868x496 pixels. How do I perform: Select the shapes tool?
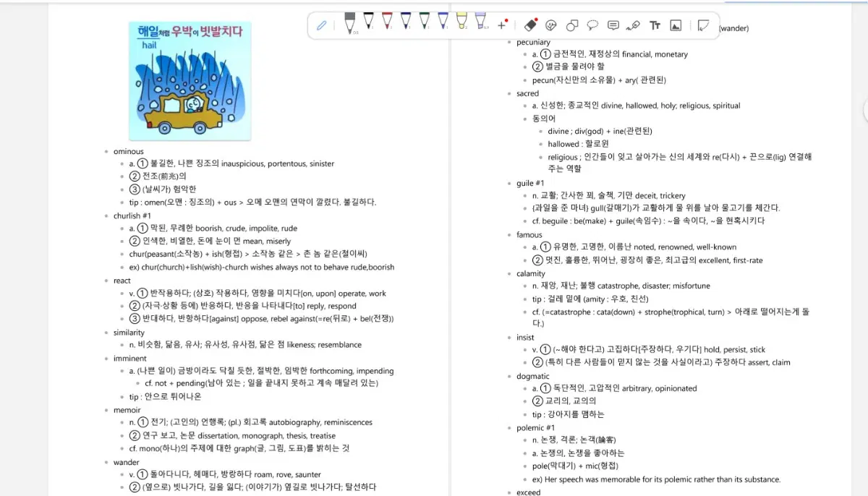(x=571, y=25)
